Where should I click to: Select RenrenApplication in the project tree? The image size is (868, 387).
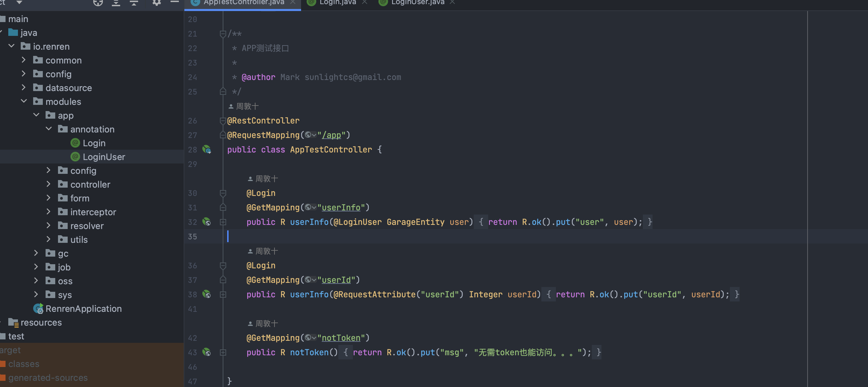tap(83, 309)
